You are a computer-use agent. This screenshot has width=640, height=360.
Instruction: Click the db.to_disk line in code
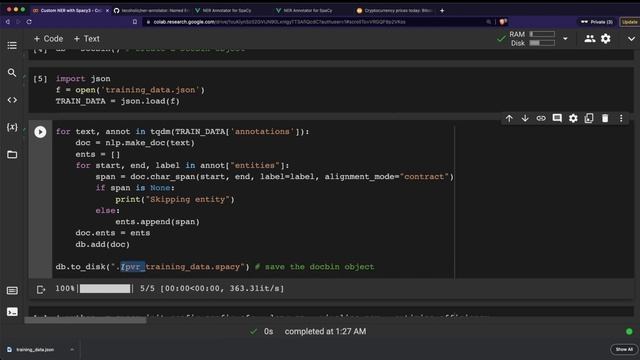point(215,267)
